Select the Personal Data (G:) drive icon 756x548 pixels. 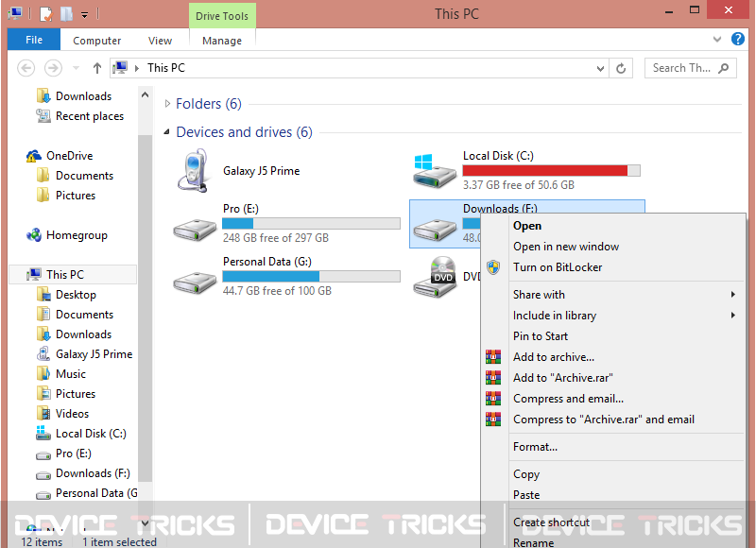pyautogui.click(x=195, y=283)
